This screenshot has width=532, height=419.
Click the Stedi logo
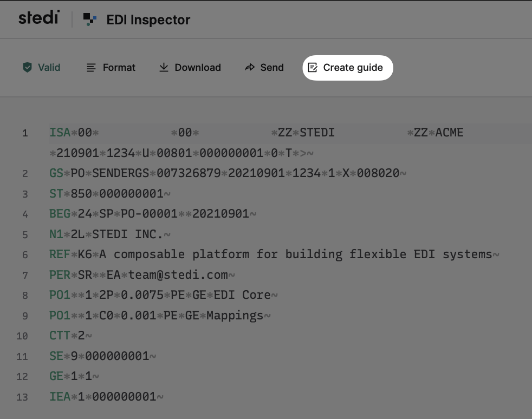[x=39, y=17]
